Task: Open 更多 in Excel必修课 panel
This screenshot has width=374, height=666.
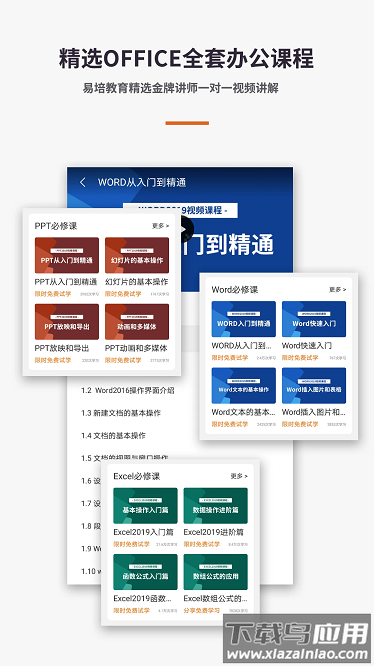Action: pyautogui.click(x=239, y=476)
